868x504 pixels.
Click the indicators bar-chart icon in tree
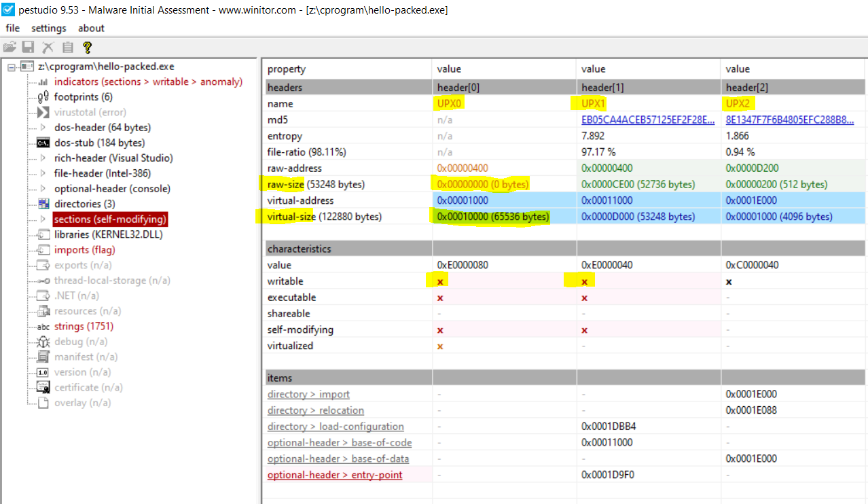pyautogui.click(x=43, y=82)
